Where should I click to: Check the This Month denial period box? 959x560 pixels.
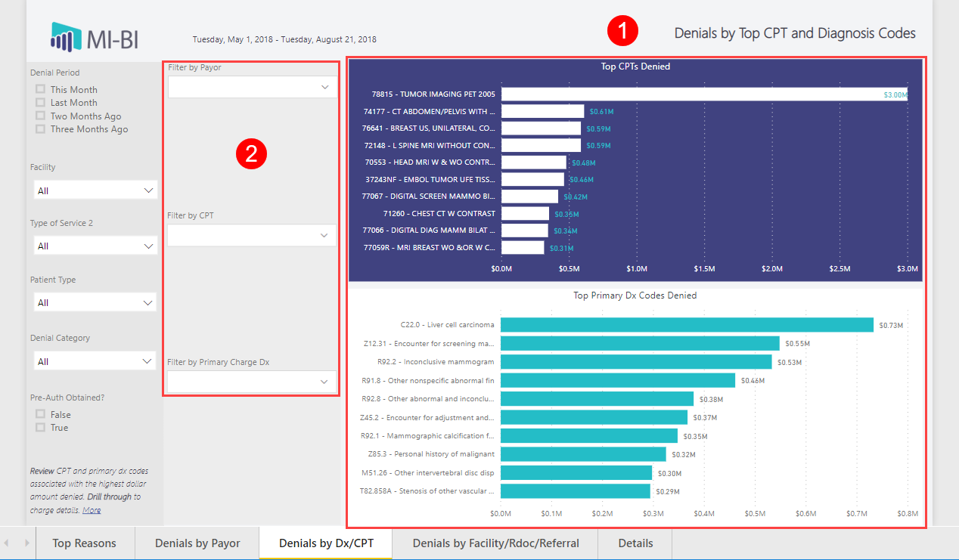point(40,89)
